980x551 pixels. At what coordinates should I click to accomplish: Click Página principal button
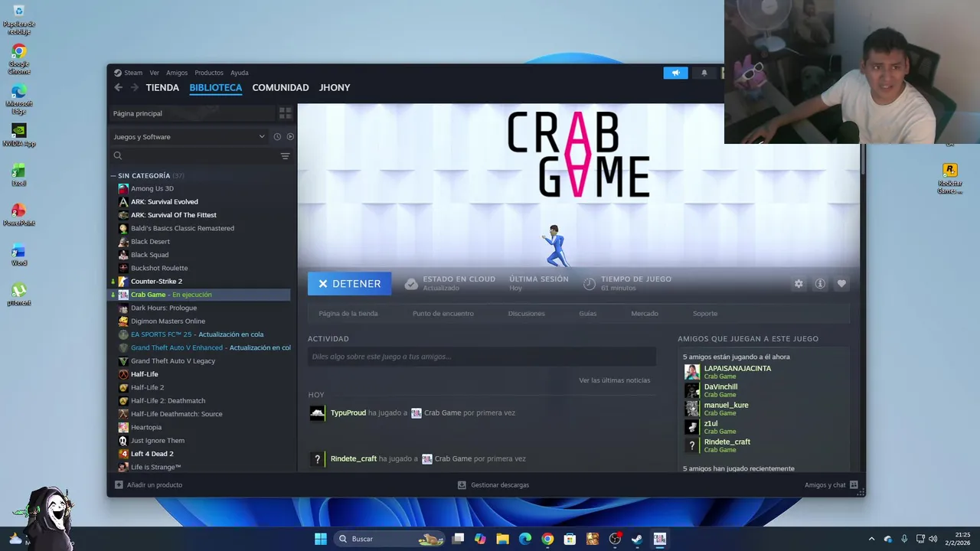[191, 113]
